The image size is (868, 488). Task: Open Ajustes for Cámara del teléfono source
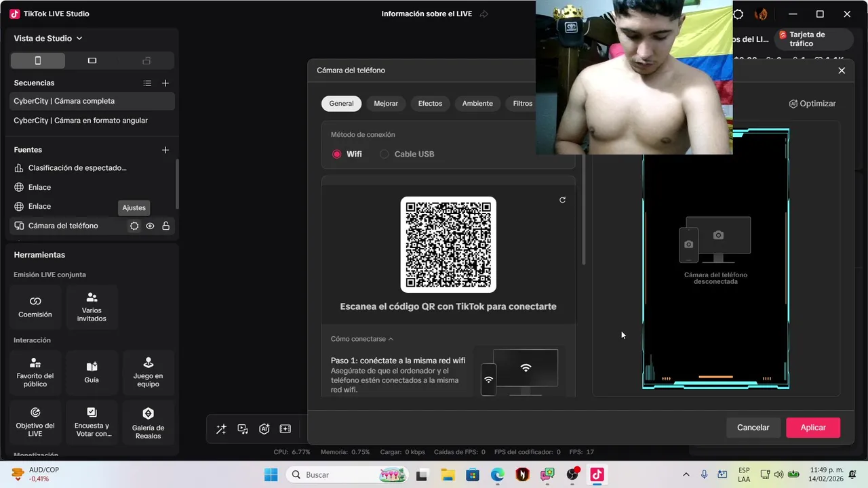pos(134,226)
